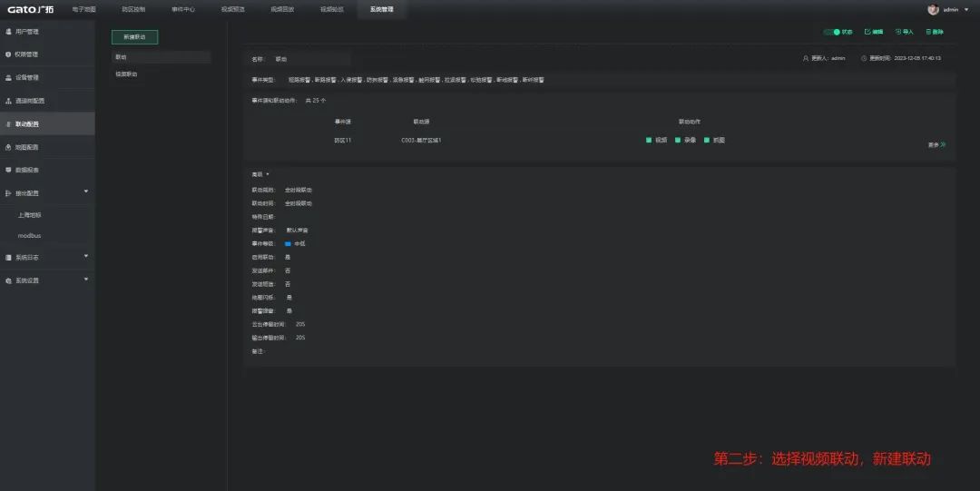
Task: Click the 地图配置 sidebar icon
Action: pyautogui.click(x=9, y=147)
